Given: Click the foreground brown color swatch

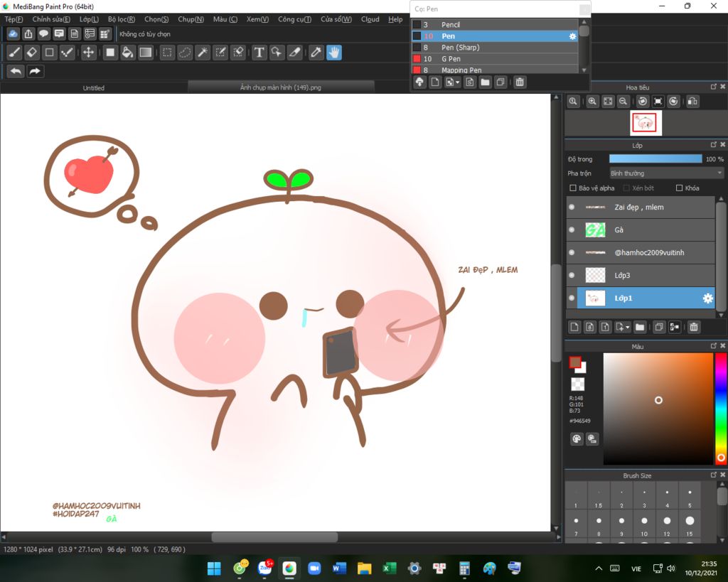Looking at the screenshot, I should click(x=575, y=362).
